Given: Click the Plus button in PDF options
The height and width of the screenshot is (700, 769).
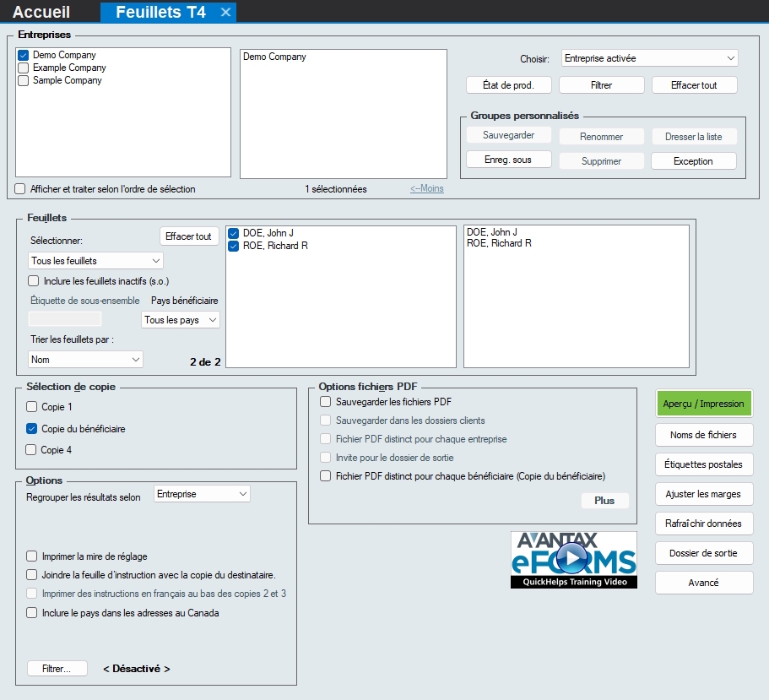Looking at the screenshot, I should point(604,501).
